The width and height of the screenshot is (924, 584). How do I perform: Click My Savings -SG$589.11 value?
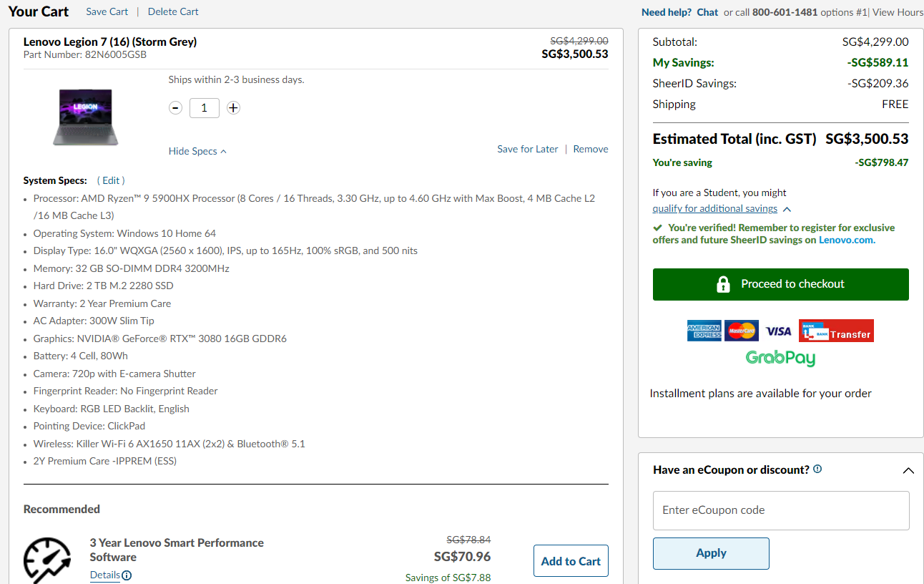pyautogui.click(x=878, y=62)
